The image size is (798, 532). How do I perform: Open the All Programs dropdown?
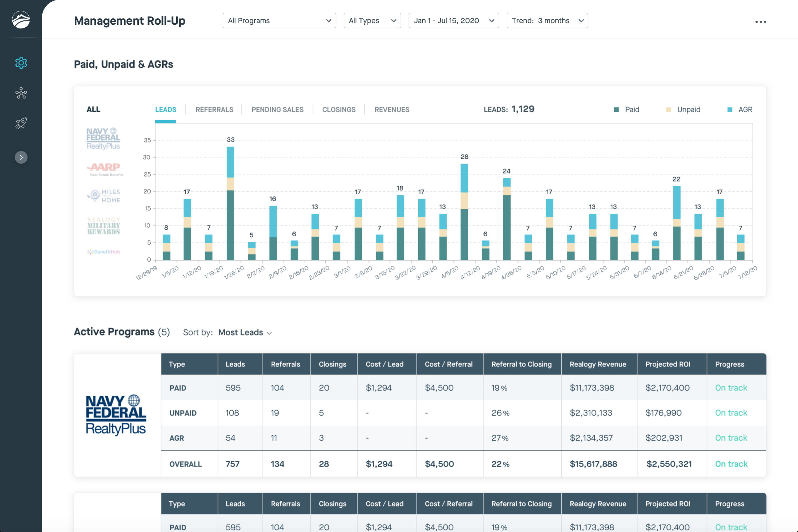pos(279,21)
